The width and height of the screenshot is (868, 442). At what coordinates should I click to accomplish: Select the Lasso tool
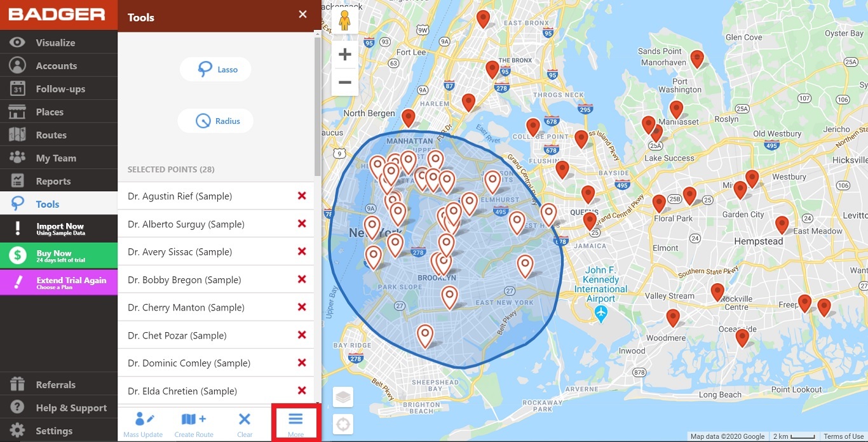[x=215, y=69]
